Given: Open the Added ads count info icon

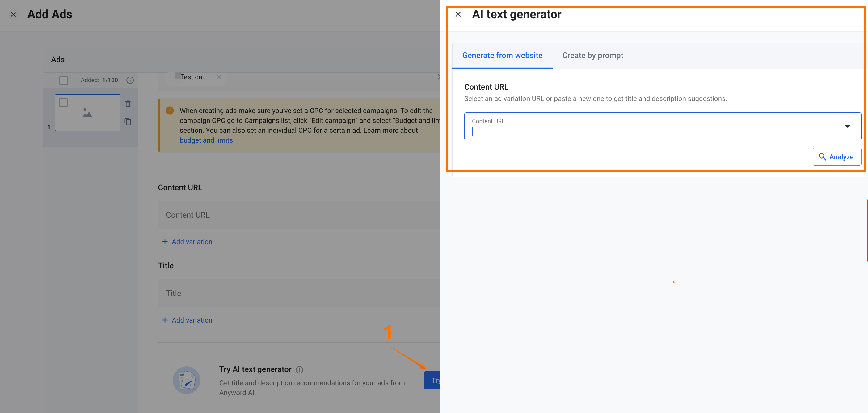Looking at the screenshot, I should 130,80.
